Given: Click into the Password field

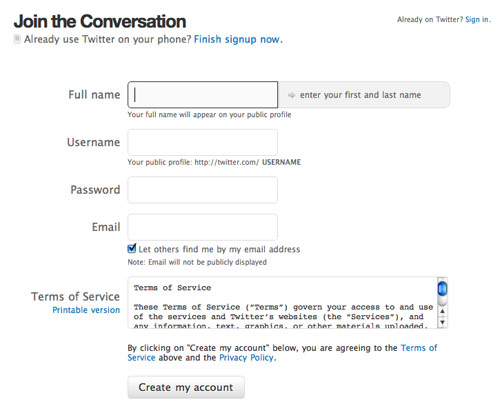Looking at the screenshot, I should [x=202, y=190].
